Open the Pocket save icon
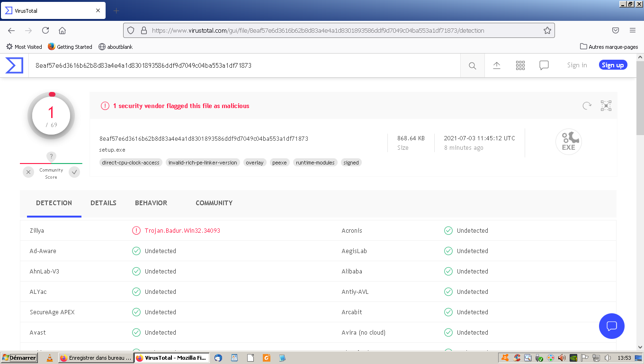 [x=616, y=30]
